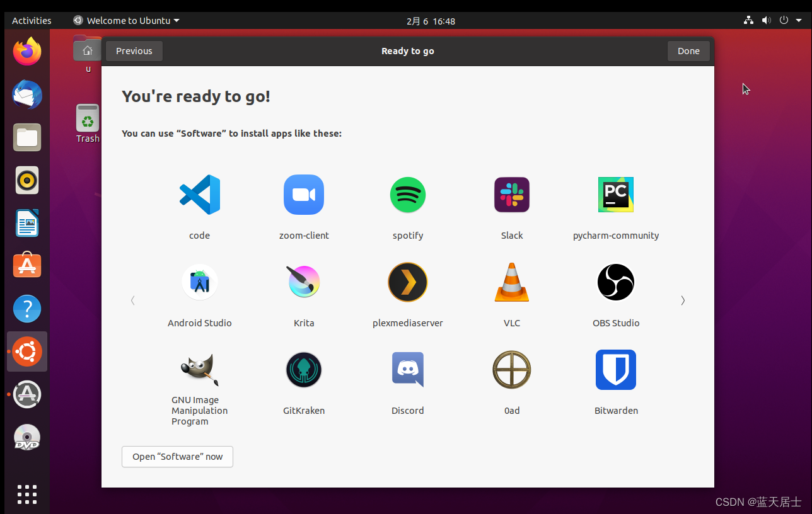
Task: Open the power system menu icon
Action: tap(784, 21)
